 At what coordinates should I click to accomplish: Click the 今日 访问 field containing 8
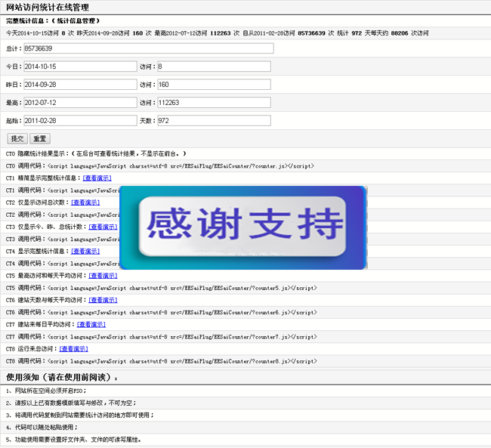(215, 66)
